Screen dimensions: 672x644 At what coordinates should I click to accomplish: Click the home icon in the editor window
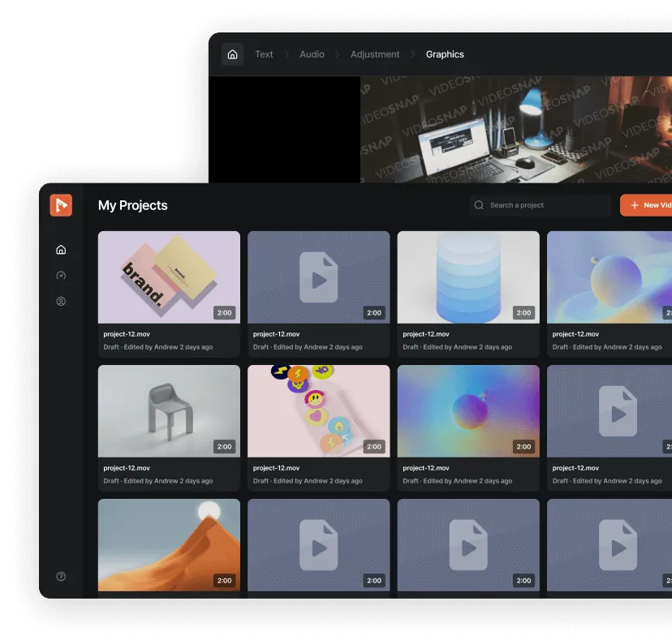pos(232,54)
